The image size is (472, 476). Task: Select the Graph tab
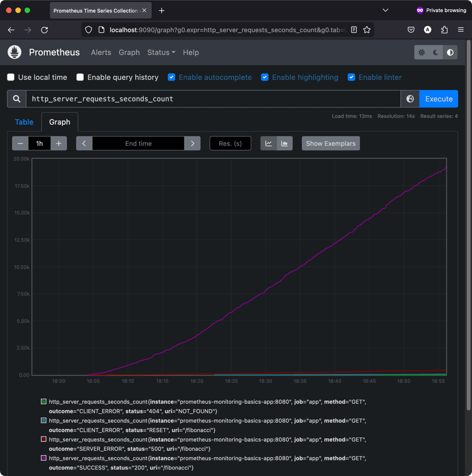(60, 122)
